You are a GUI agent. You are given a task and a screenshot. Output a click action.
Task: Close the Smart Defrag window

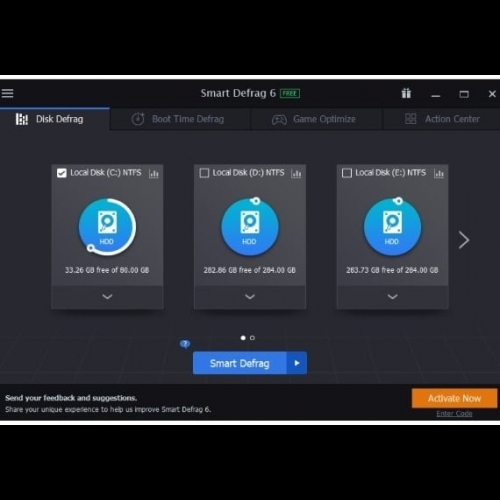click(492, 94)
